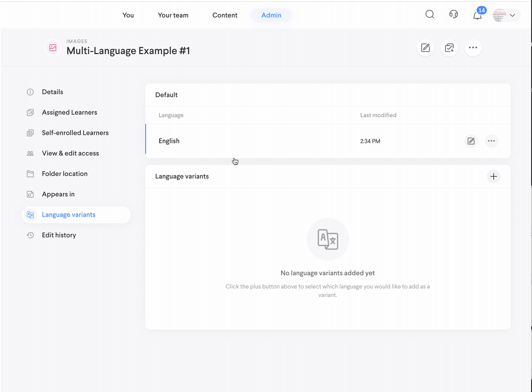The height and width of the screenshot is (392, 532).
Task: Open header more options ellipsis
Action: tap(473, 48)
